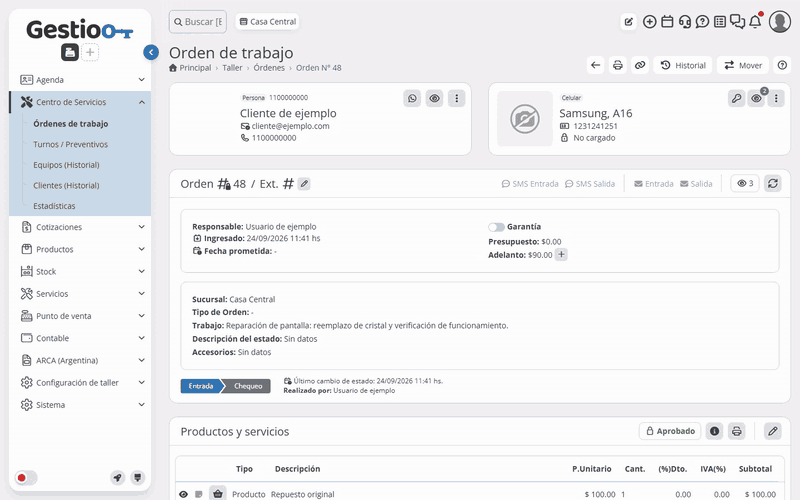
Task: Toggle the Garantía switch
Action: (x=496, y=227)
